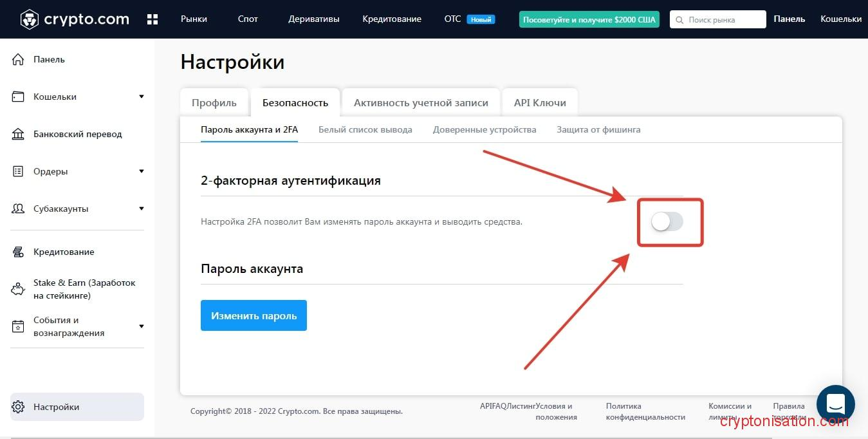
Task: Click the Кошельки wallet icon in sidebar
Action: [x=18, y=97]
